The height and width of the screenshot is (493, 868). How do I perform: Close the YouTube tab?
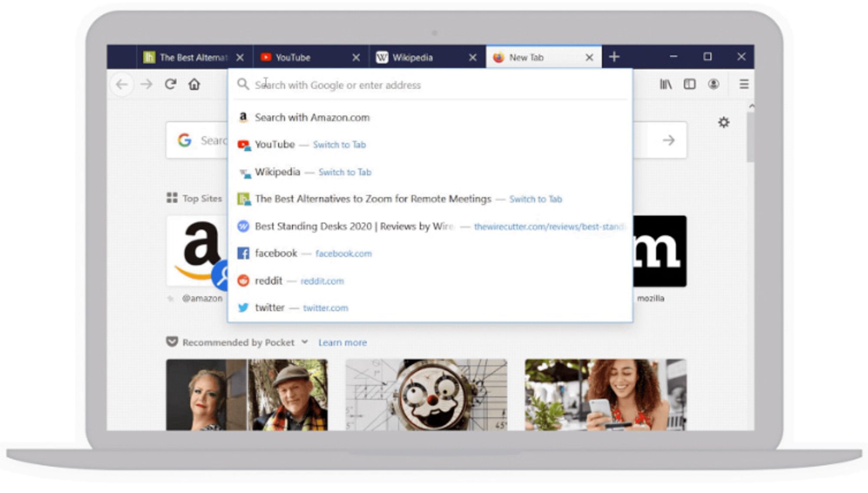[356, 57]
